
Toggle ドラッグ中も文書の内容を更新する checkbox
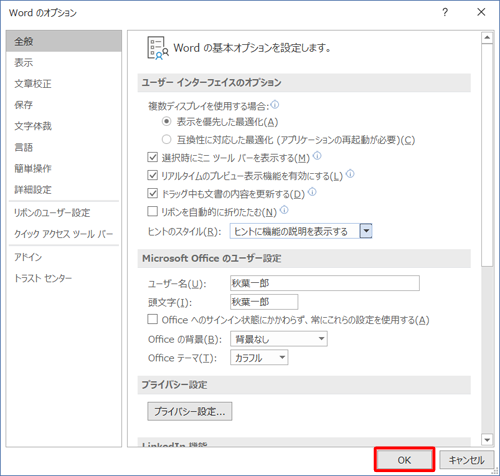point(152,193)
